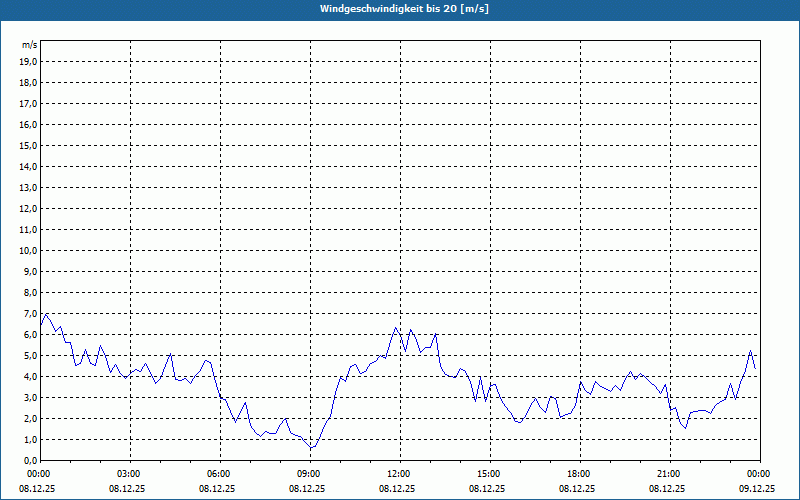Select the 21:00 time label on the x-axis

(668, 473)
